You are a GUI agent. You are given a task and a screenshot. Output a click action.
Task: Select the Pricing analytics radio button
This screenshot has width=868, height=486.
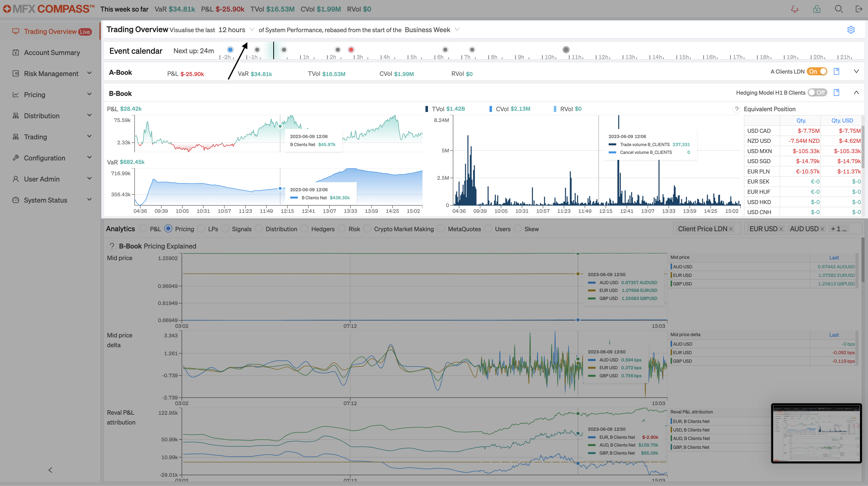(168, 229)
